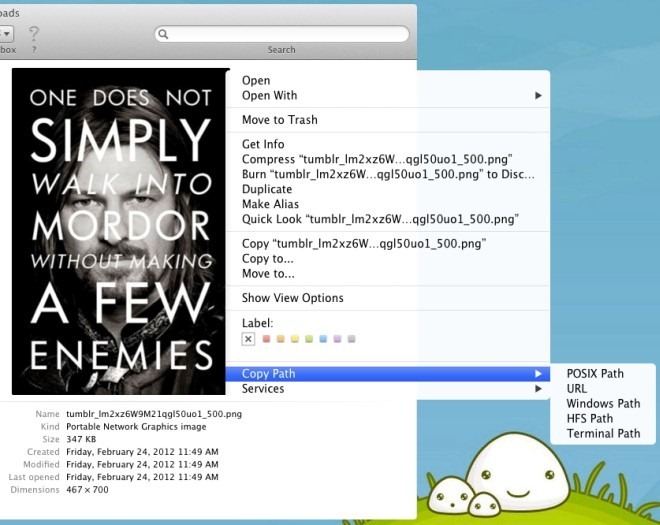Apply the purple label color
660x525 pixels.
[337, 338]
